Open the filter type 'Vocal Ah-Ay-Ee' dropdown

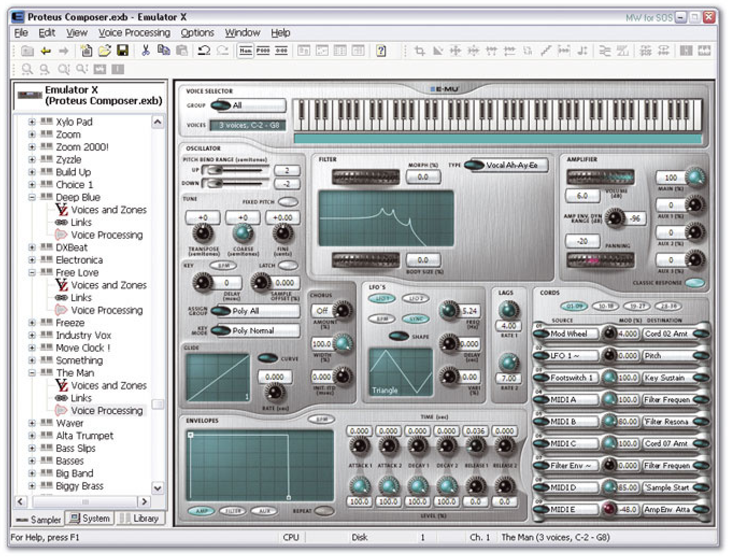click(x=506, y=165)
